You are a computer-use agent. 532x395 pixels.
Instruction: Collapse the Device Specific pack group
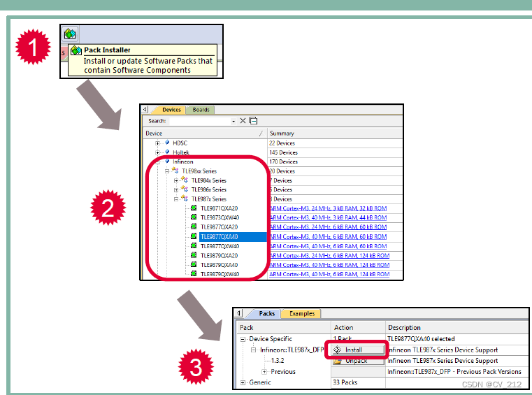coord(243,339)
